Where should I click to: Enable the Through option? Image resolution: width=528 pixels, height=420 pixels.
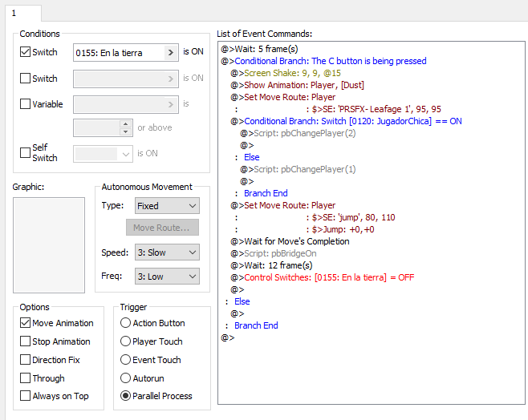pos(25,378)
